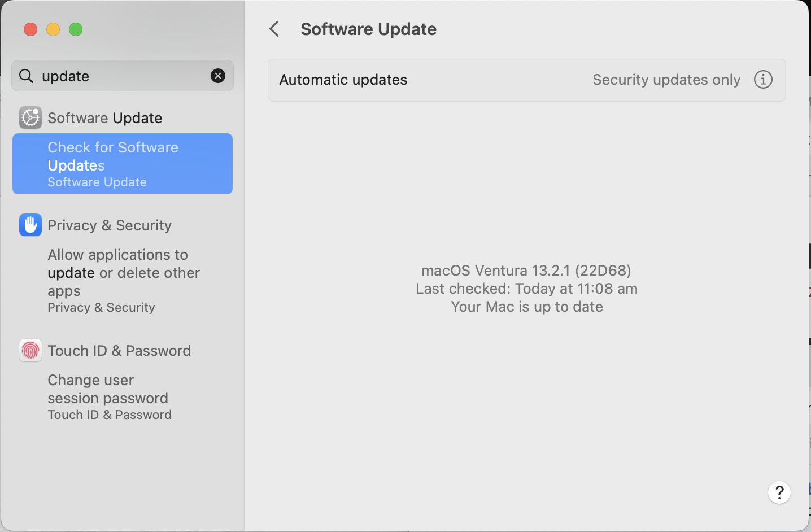This screenshot has width=811, height=532.
Task: Click the yellow minimize window button
Action: click(x=53, y=29)
